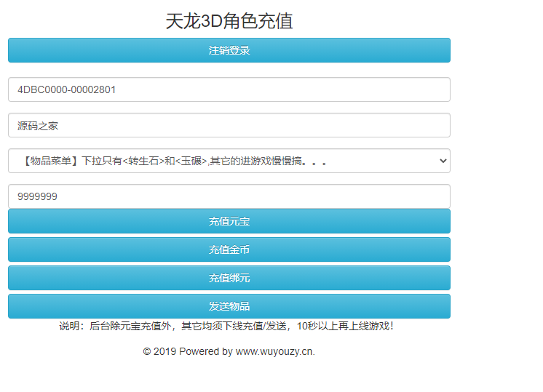Screen dimensions: 543x392
Task: Open the 物品菜单 item dropdown
Action: 229,161
